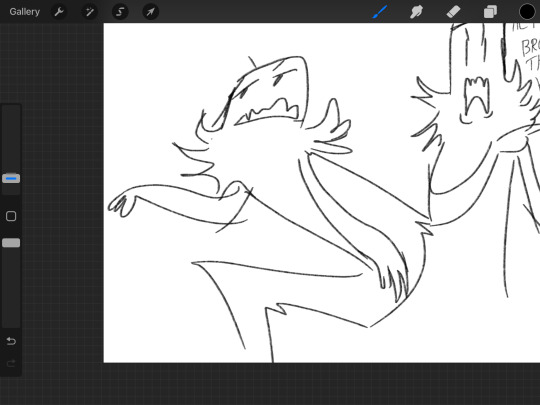This screenshot has height=405, width=540.
Task: Open the Layers panel
Action: coord(490,12)
